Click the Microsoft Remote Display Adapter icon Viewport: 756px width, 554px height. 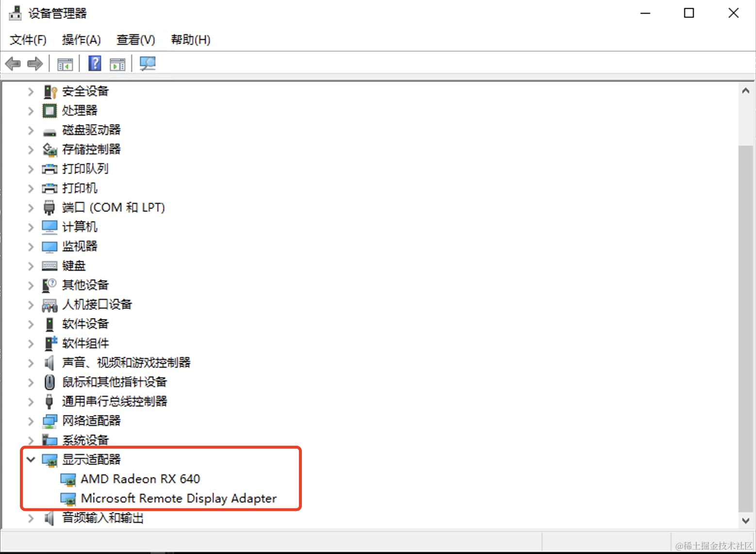[x=68, y=499]
